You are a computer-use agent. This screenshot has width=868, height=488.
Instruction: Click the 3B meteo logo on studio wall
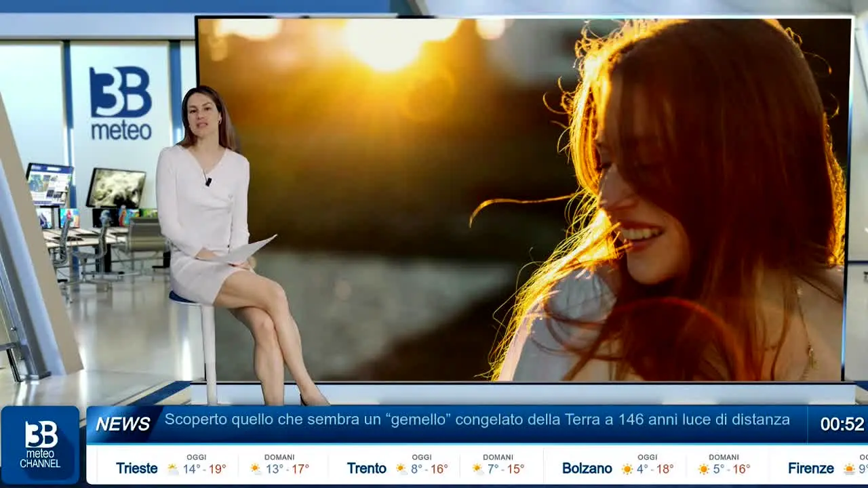coord(121,103)
